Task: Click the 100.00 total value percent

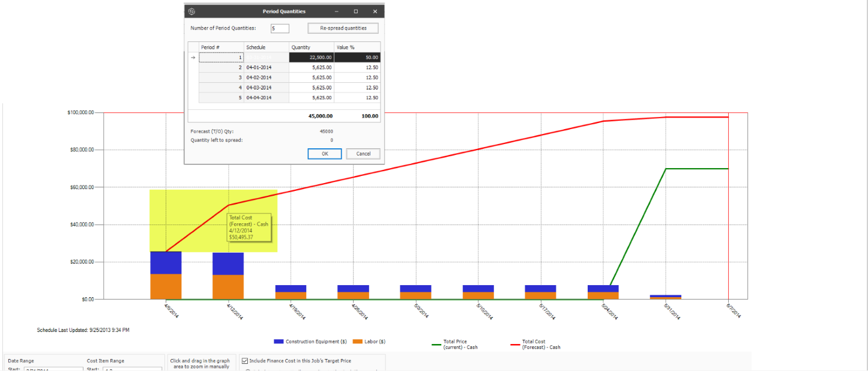Action: click(370, 116)
